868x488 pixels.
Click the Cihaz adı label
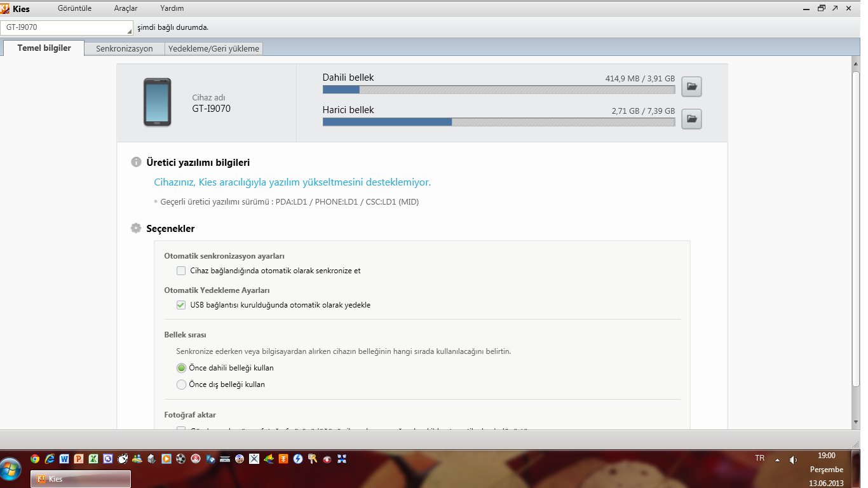[208, 98]
